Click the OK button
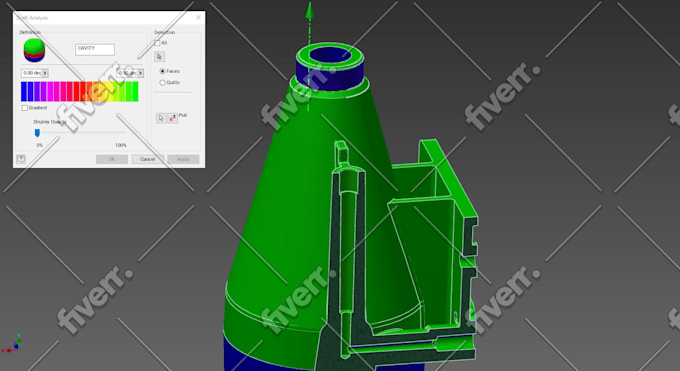The width and height of the screenshot is (680, 371). (111, 159)
